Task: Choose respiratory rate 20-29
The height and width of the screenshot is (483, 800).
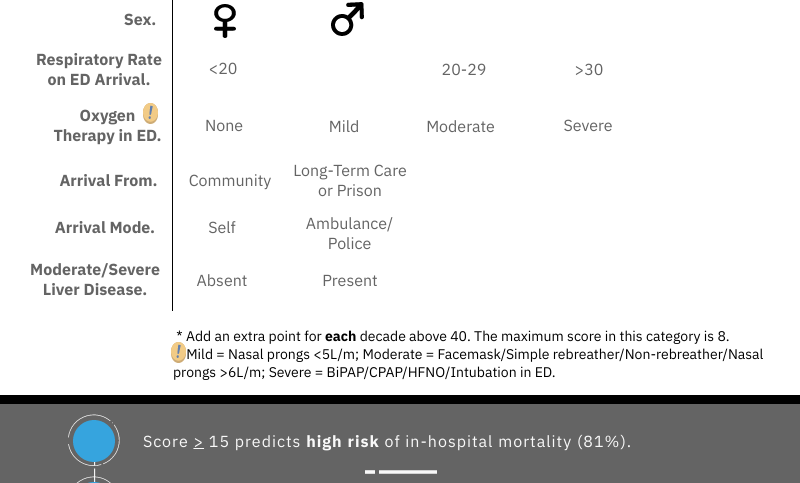Action: click(x=464, y=70)
